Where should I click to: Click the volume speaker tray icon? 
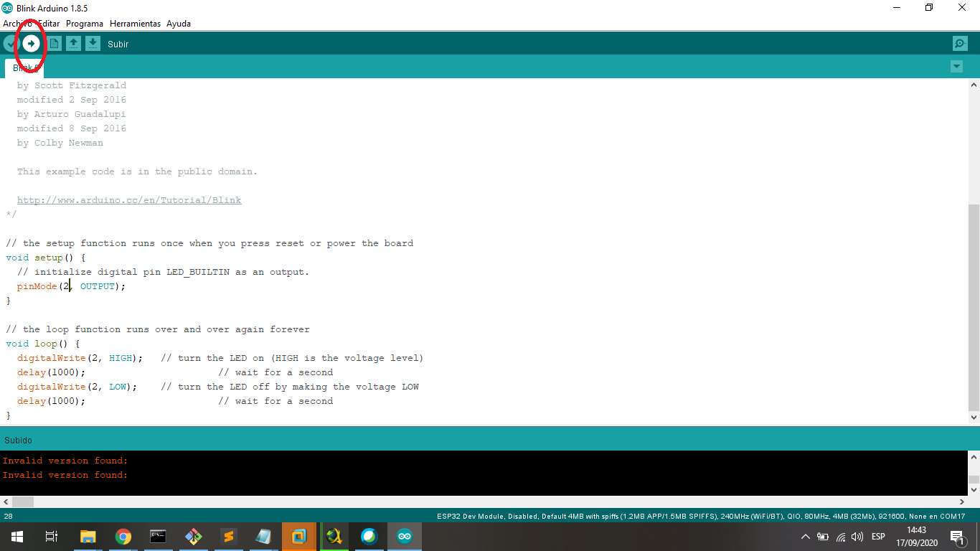(857, 537)
